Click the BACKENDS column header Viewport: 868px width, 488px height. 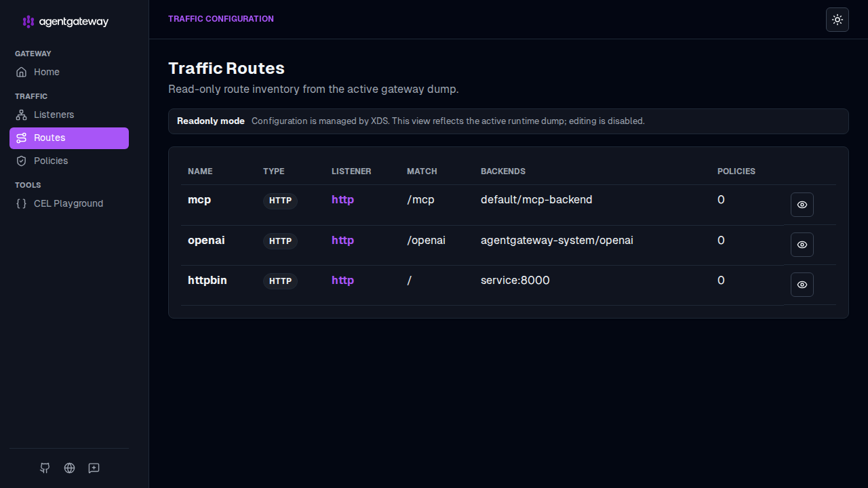point(503,171)
